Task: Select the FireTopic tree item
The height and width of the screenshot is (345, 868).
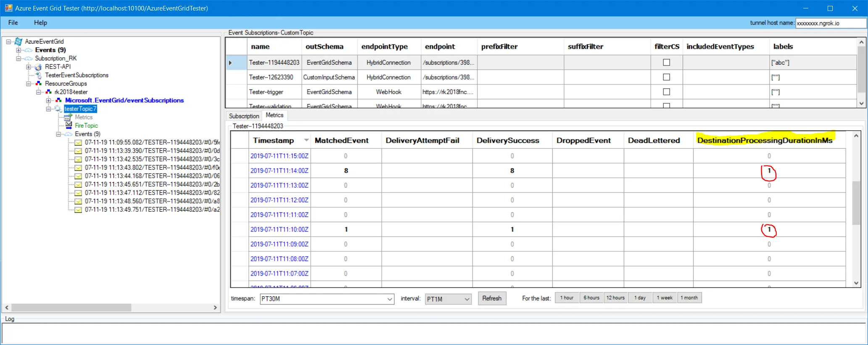Action: [x=86, y=126]
